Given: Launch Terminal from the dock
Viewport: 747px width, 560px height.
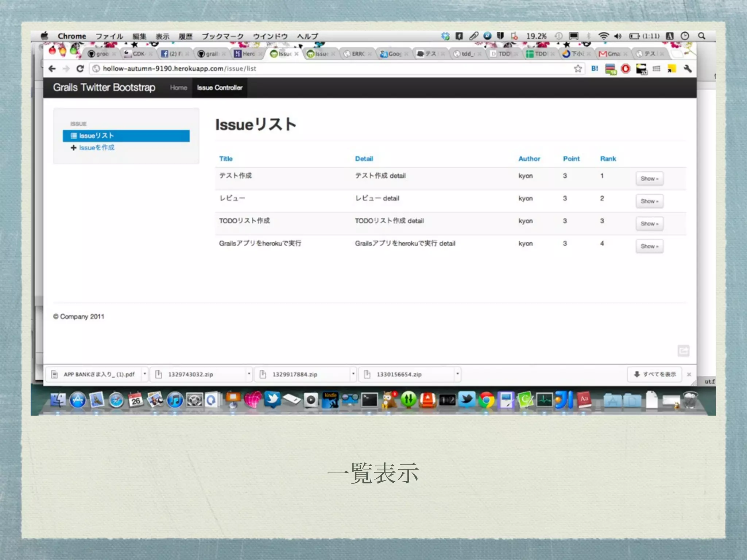Looking at the screenshot, I should (x=369, y=400).
